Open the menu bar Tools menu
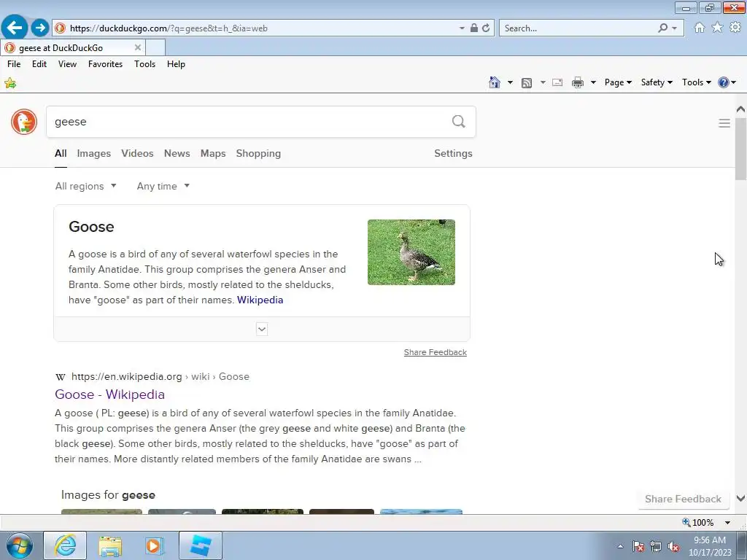This screenshot has width=747, height=560. (145, 64)
